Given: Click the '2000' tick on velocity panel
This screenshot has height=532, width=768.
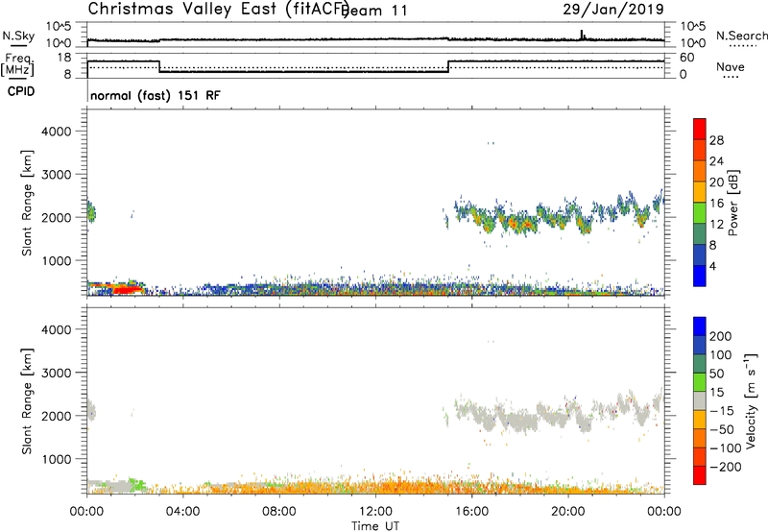Looking at the screenshot, I should [56, 416].
